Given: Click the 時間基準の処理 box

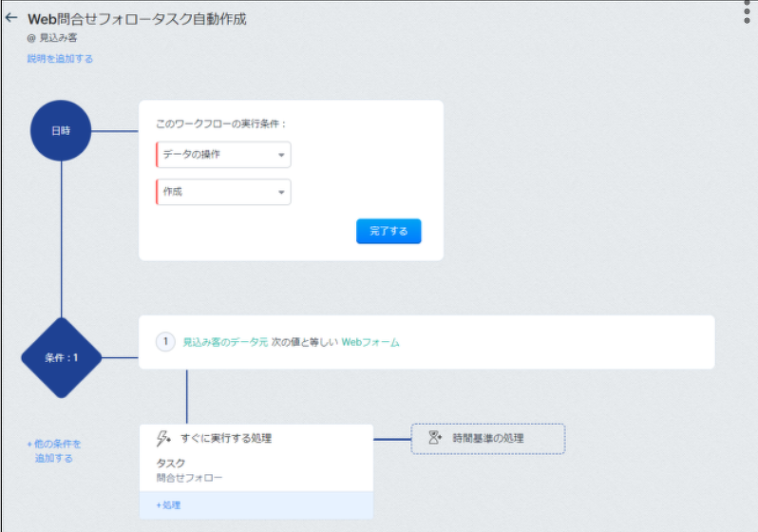Looking at the screenshot, I should 488,438.
